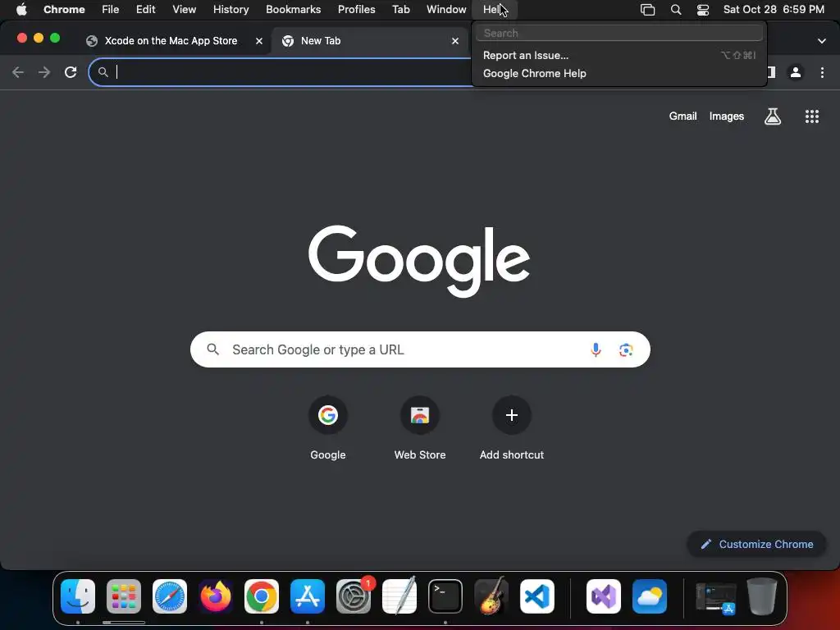Open the Tab menu
The image size is (840, 630).
[400, 10]
